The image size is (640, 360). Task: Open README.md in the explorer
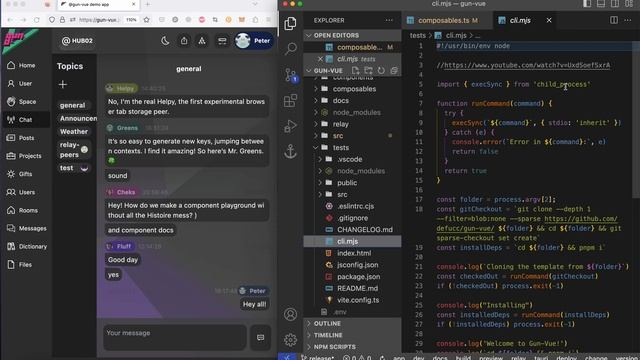[x=352, y=288]
